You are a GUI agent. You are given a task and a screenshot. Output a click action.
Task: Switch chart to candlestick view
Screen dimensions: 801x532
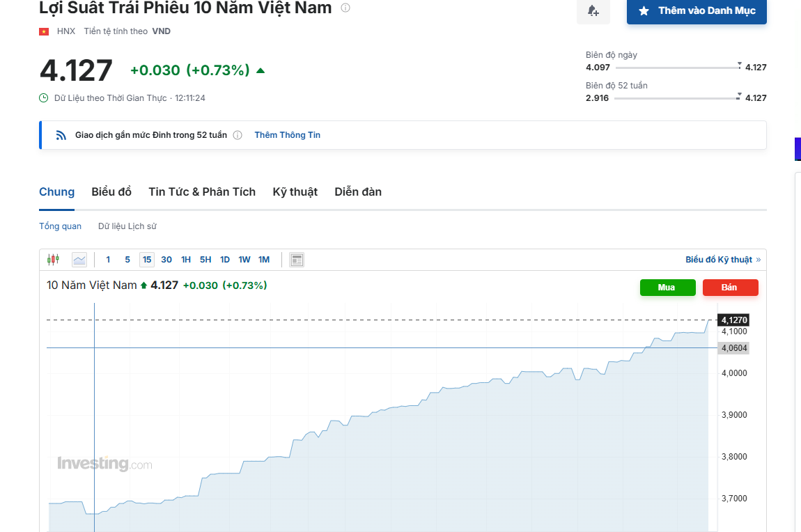coord(54,260)
